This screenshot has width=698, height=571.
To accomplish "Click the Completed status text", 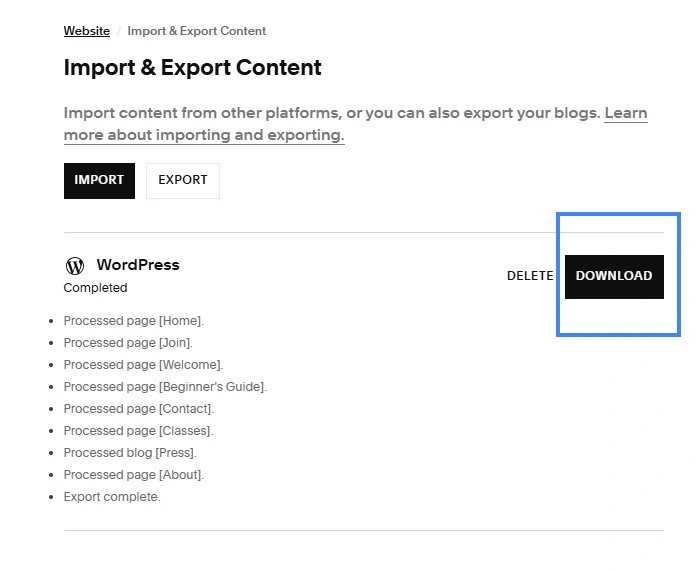I will tap(95, 288).
